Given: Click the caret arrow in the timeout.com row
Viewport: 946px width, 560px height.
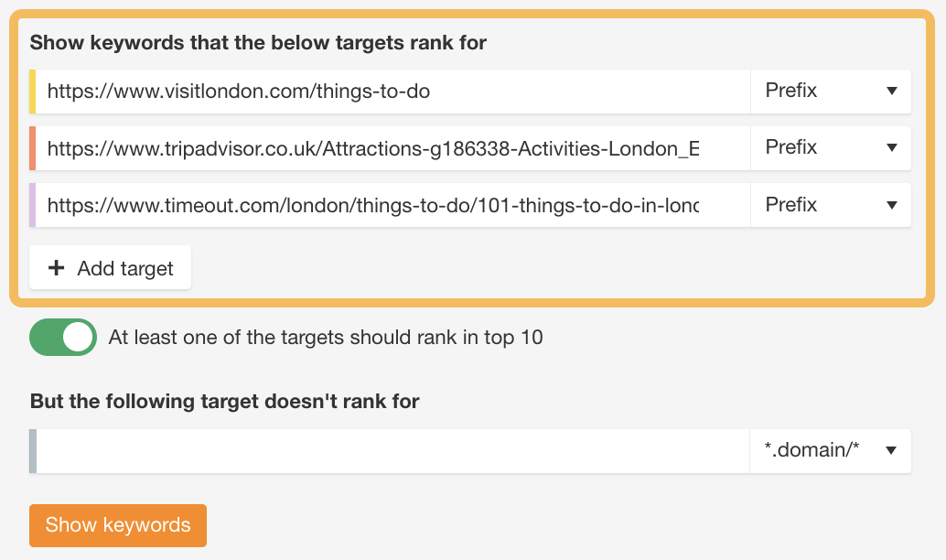Looking at the screenshot, I should (x=892, y=205).
